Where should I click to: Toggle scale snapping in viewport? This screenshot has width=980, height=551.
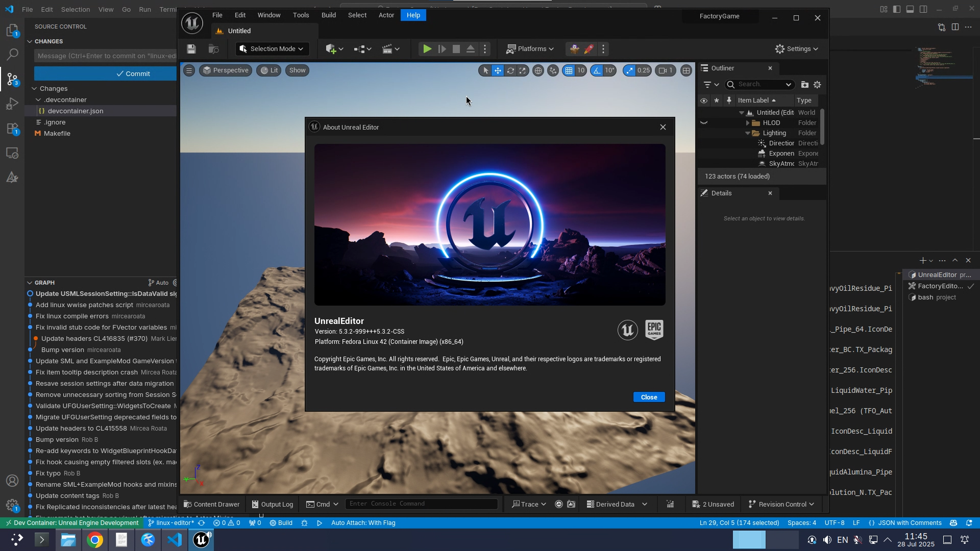point(629,71)
